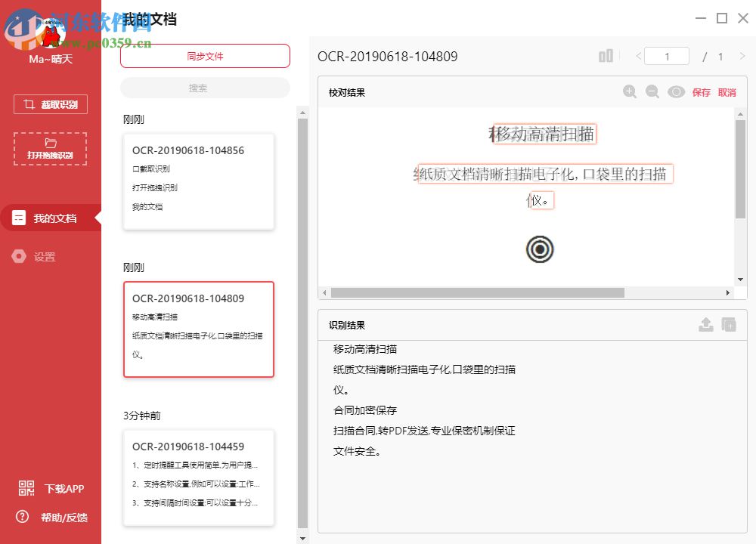Open 截取识别 screenshot capture tool

[x=50, y=104]
